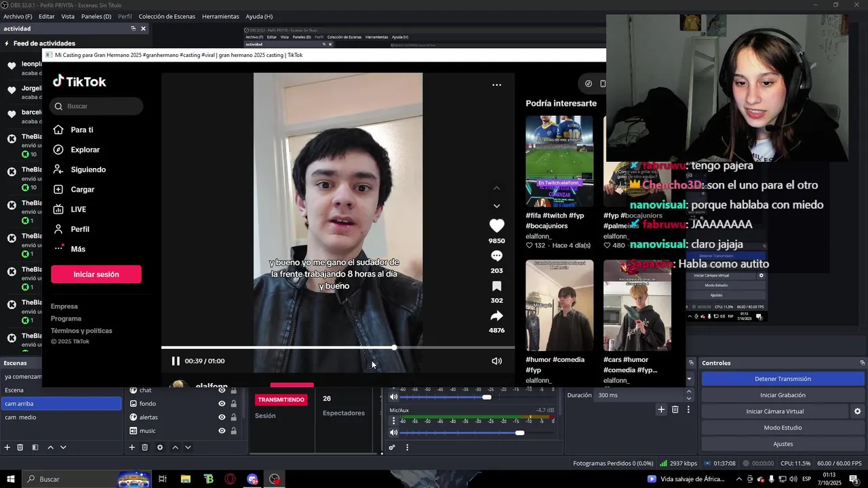Screen dimensions: 868x488
Task: Toggle lock on alertas source
Action: coord(233,418)
